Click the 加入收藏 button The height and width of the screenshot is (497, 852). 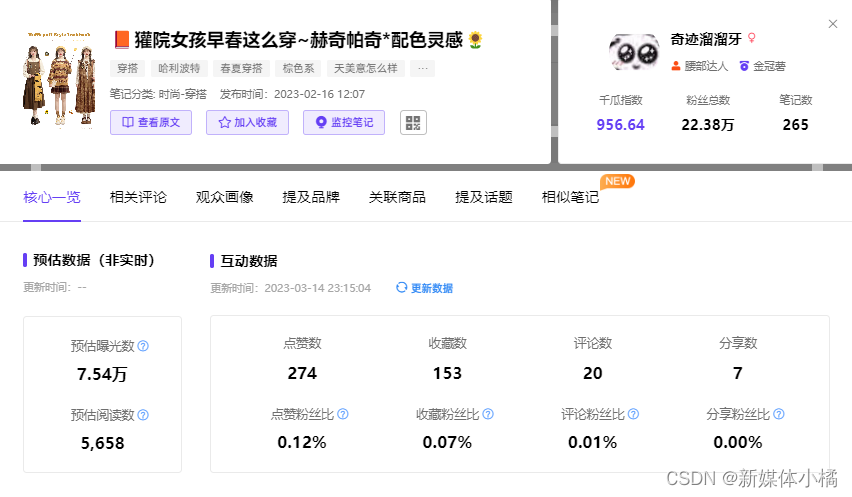(247, 122)
